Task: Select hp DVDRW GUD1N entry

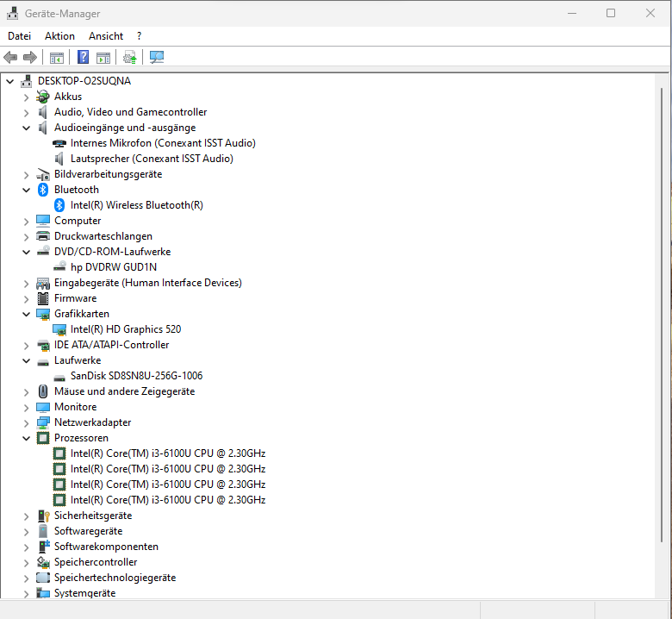Action: tap(114, 266)
